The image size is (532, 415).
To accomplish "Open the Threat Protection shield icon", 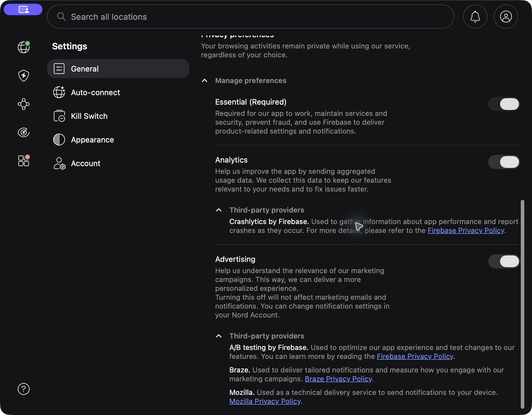I will 24,76.
